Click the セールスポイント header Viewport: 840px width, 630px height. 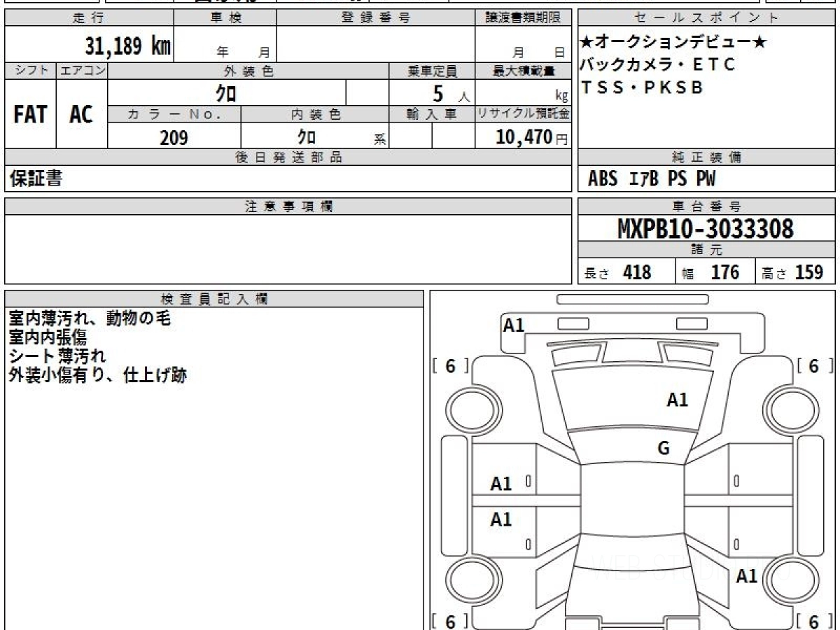[707, 18]
